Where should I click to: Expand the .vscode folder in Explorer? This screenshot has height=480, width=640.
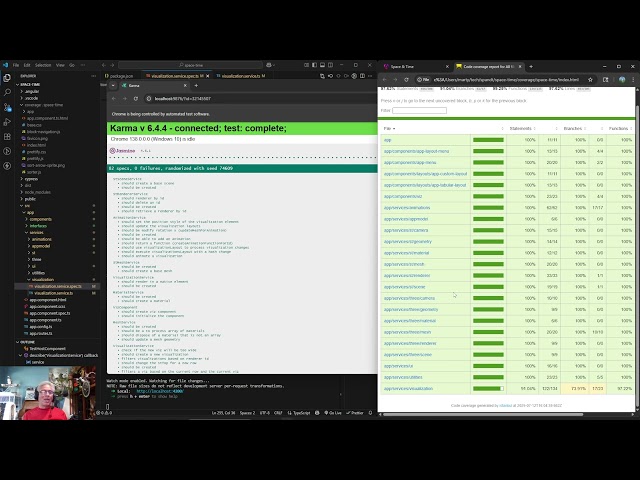click(x=31, y=98)
